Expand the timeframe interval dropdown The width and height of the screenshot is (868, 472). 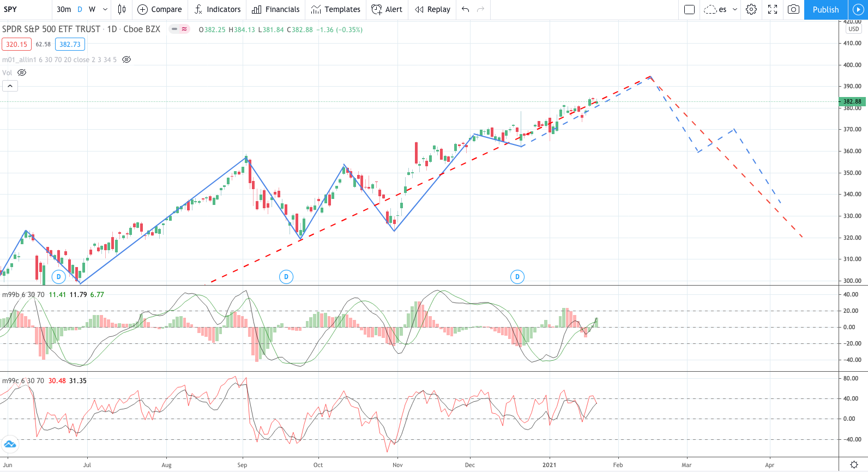pos(105,9)
